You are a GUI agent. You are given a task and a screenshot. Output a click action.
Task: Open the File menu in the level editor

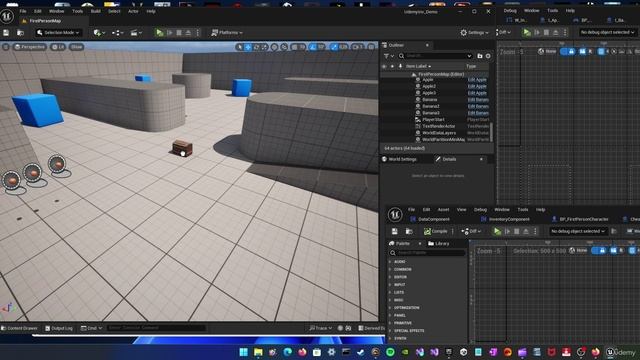(x=23, y=11)
